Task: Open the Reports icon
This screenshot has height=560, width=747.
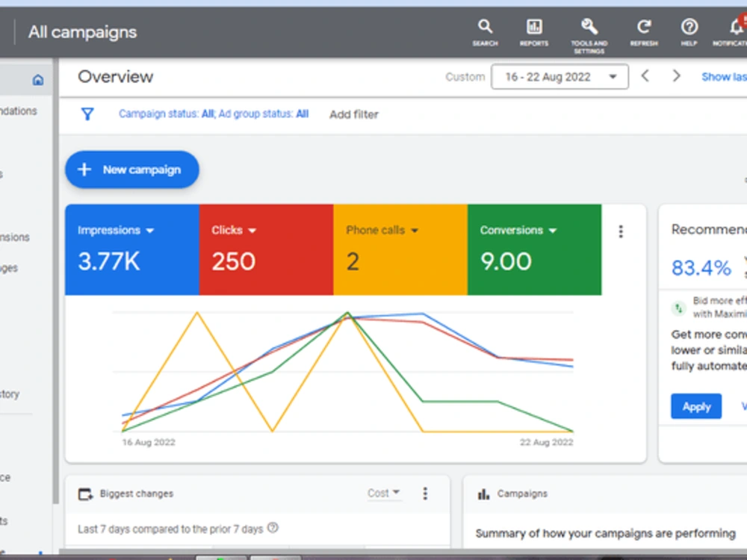Action: pos(533,32)
